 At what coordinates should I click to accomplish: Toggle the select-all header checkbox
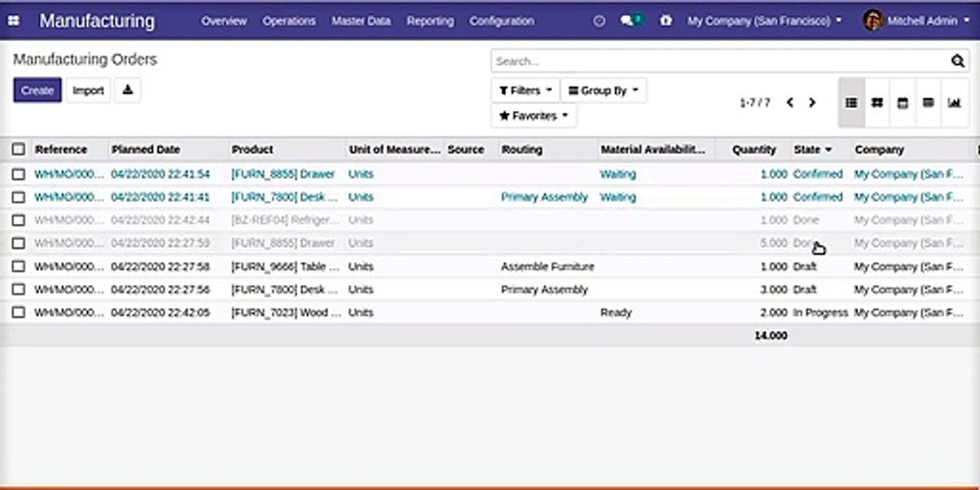click(x=18, y=149)
